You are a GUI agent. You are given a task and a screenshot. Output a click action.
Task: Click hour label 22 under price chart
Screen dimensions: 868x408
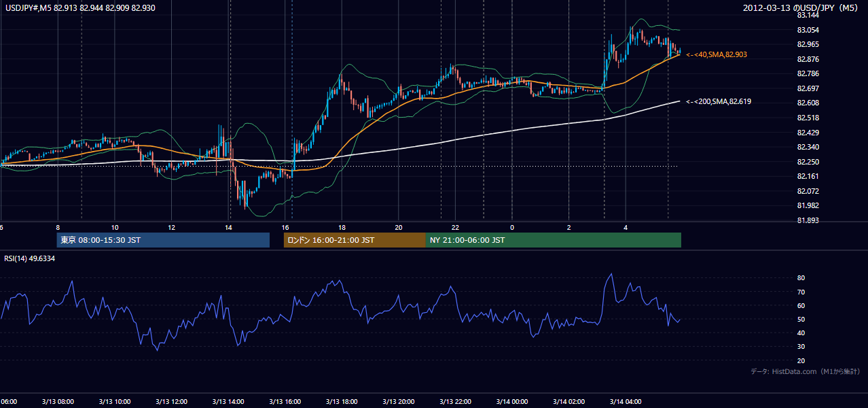pos(456,227)
